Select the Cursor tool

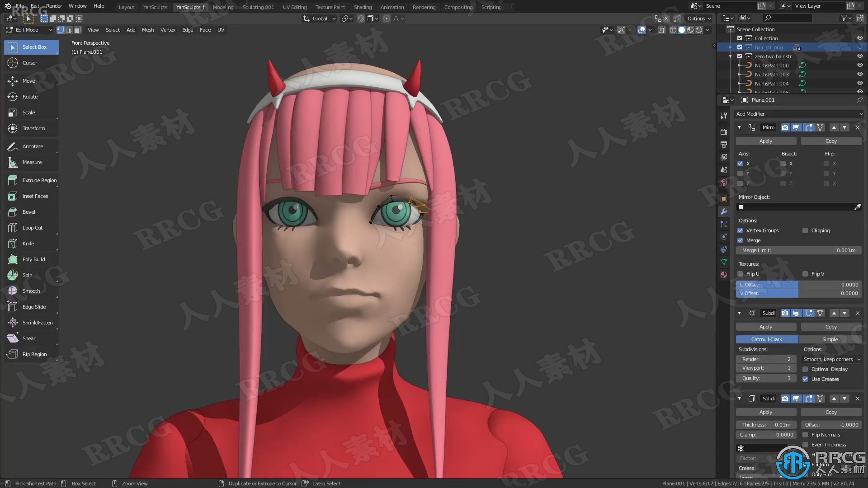(x=31, y=63)
